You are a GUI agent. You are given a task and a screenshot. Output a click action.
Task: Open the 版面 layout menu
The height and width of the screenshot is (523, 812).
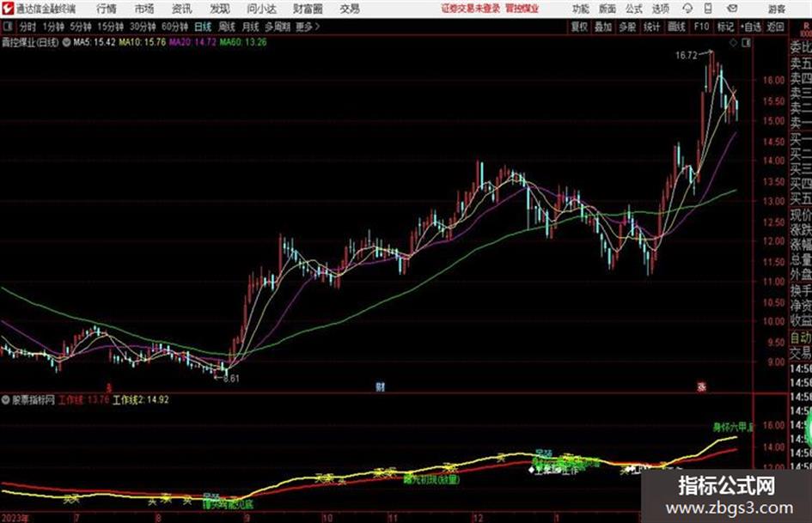tap(607, 9)
